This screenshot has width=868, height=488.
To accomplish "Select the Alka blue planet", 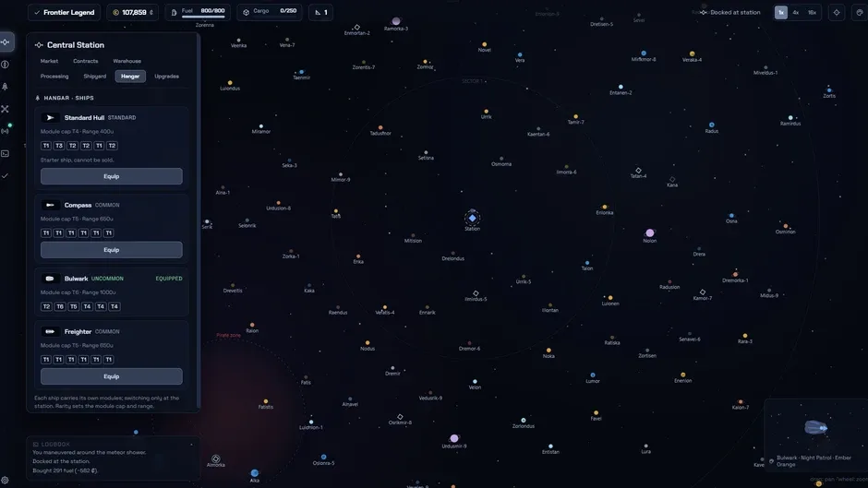I will 255,473.
